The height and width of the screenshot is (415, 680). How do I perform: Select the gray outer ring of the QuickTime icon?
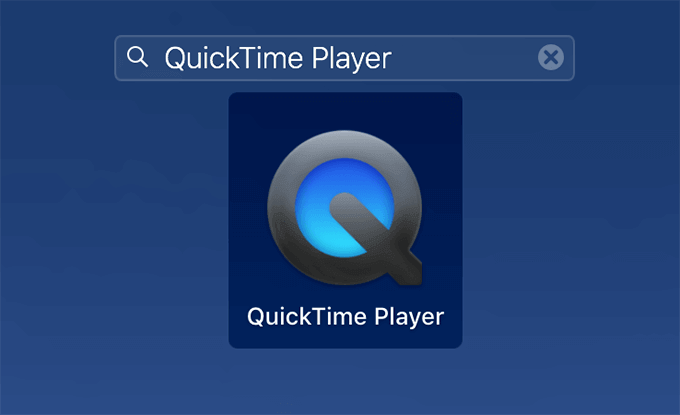coord(282,208)
